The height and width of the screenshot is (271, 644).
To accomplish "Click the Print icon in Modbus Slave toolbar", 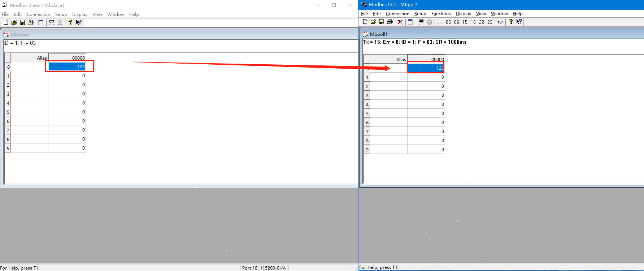I will coord(31,22).
